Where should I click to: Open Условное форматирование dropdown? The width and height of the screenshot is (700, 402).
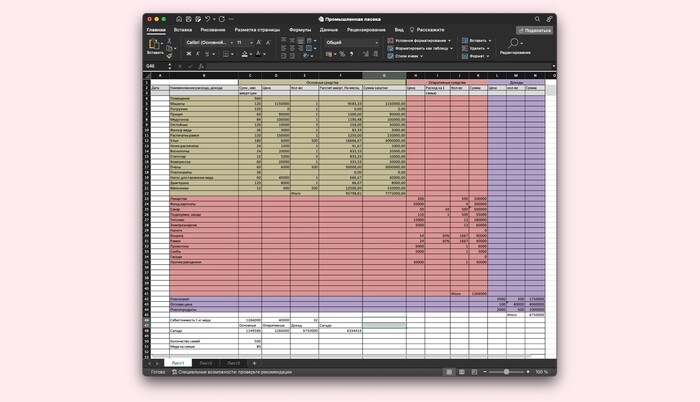[419, 41]
